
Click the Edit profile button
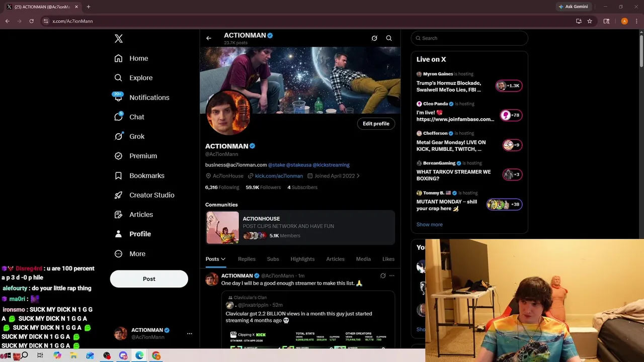[376, 124]
